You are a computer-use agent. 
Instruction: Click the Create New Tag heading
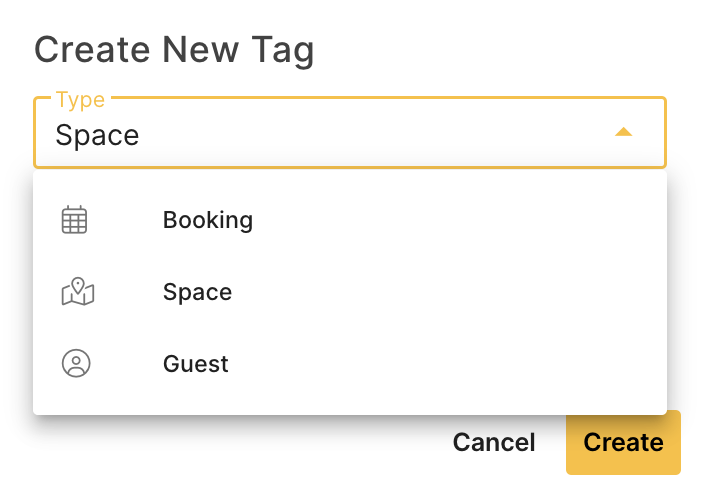click(174, 50)
